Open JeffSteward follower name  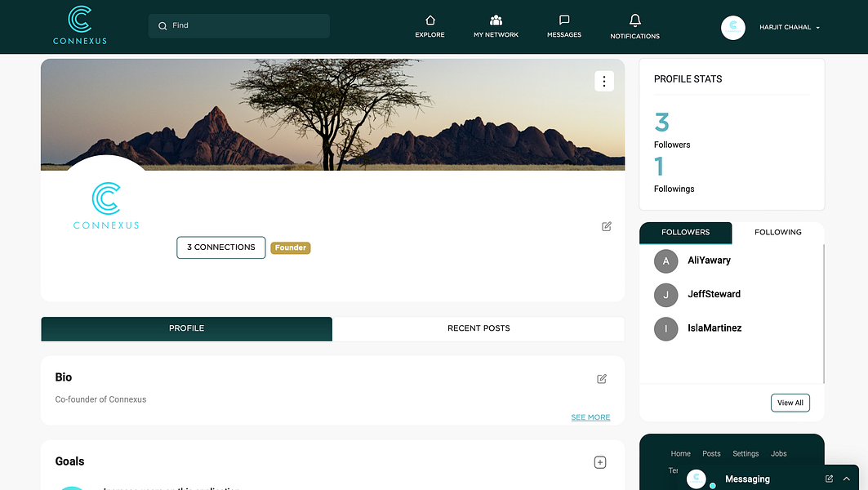pos(714,294)
